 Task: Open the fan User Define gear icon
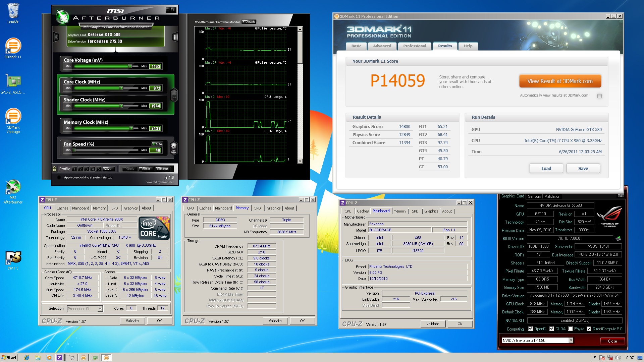coord(173,147)
